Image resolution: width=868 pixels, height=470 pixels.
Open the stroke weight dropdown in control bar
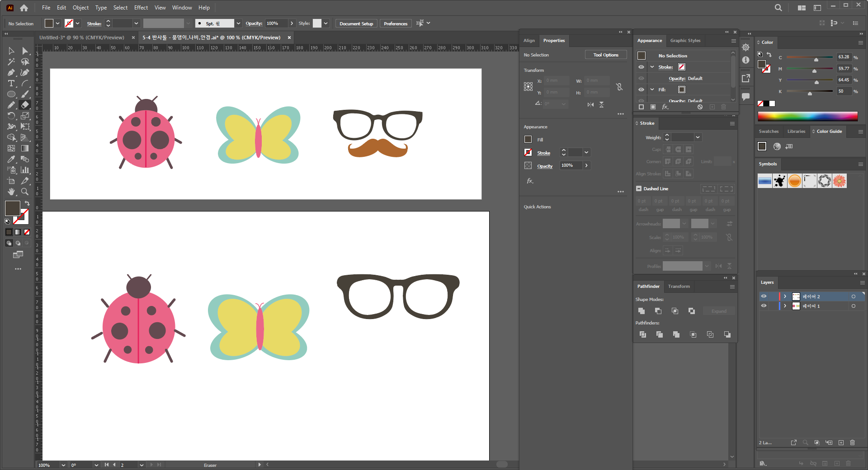(136, 23)
